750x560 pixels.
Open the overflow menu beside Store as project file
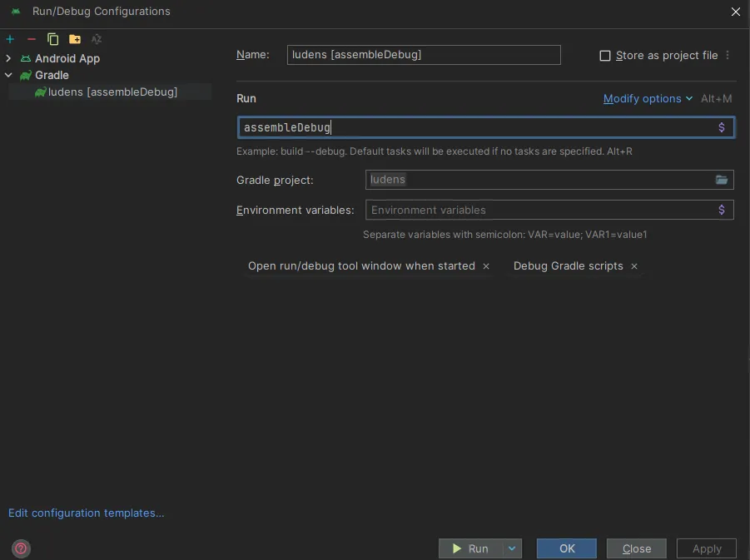point(728,56)
